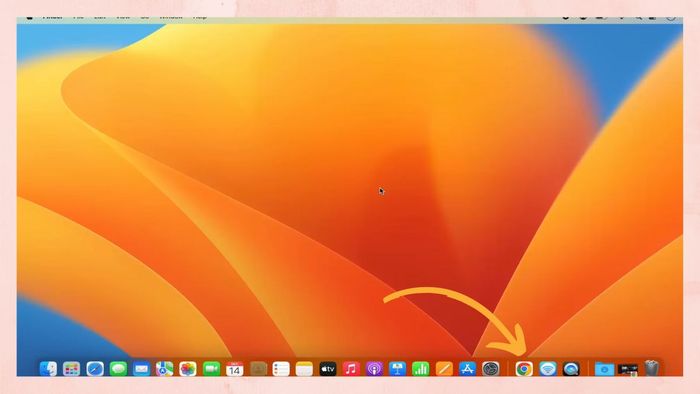700x394 pixels.
Task: Start FaceTime from the Dock
Action: pyautogui.click(x=212, y=369)
